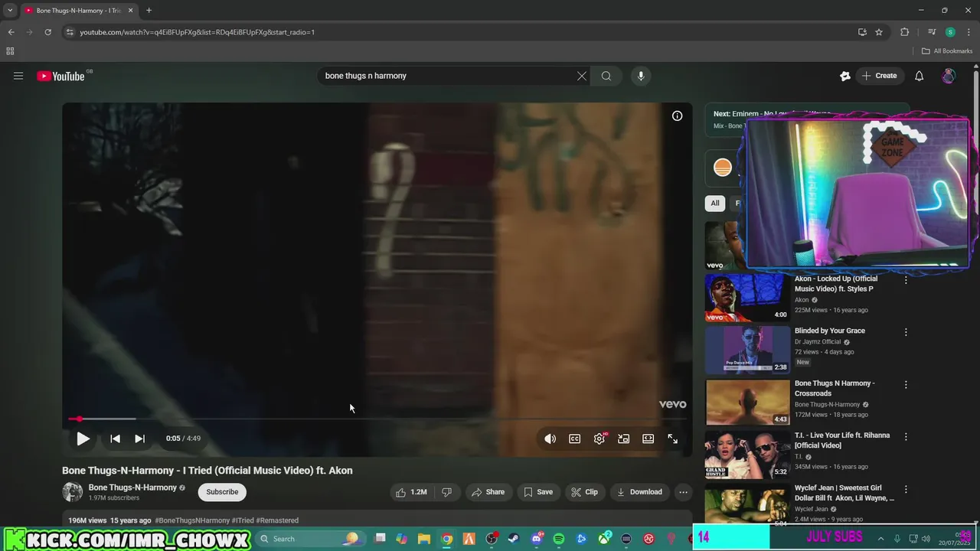Viewport: 980px width, 551px height.
Task: Share this video
Action: pyautogui.click(x=488, y=492)
